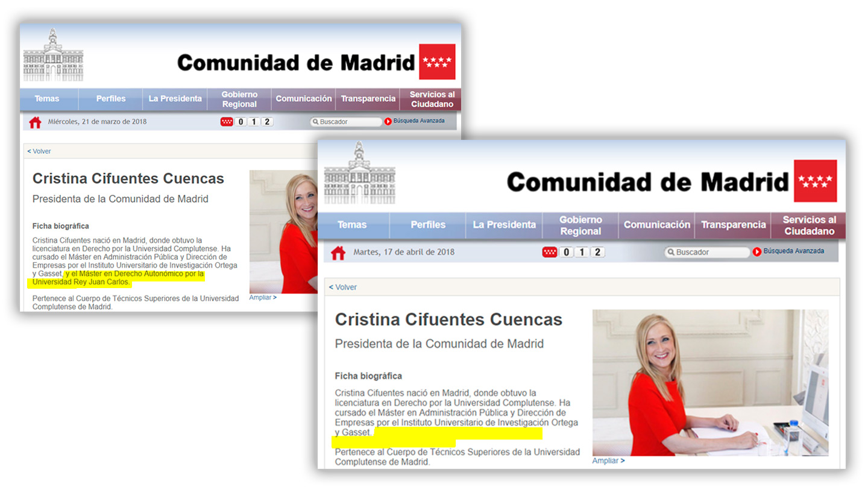
Task: Click the Comunidad de Madrid title in the April 17 page
Action: click(647, 182)
